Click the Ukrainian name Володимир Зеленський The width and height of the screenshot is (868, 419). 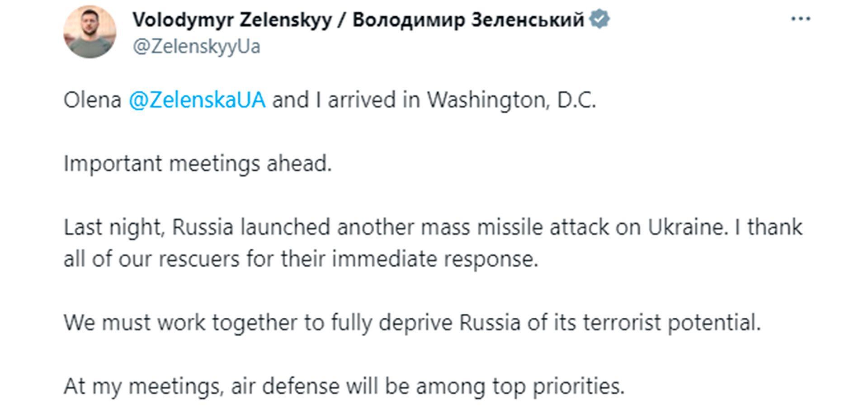pos(468,20)
